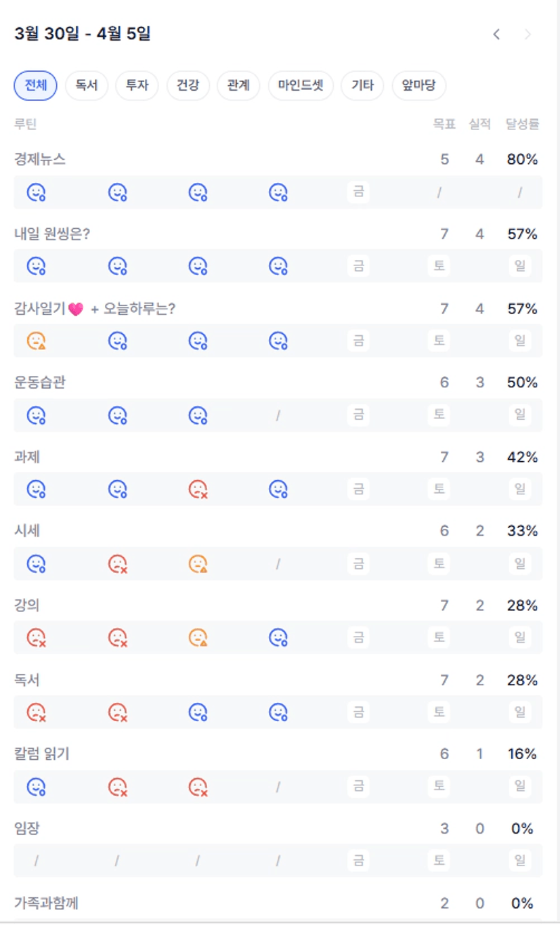The height and width of the screenshot is (925, 560).
Task: Toggle the 일 day box for 칼럼 읽기
Action: tap(520, 786)
